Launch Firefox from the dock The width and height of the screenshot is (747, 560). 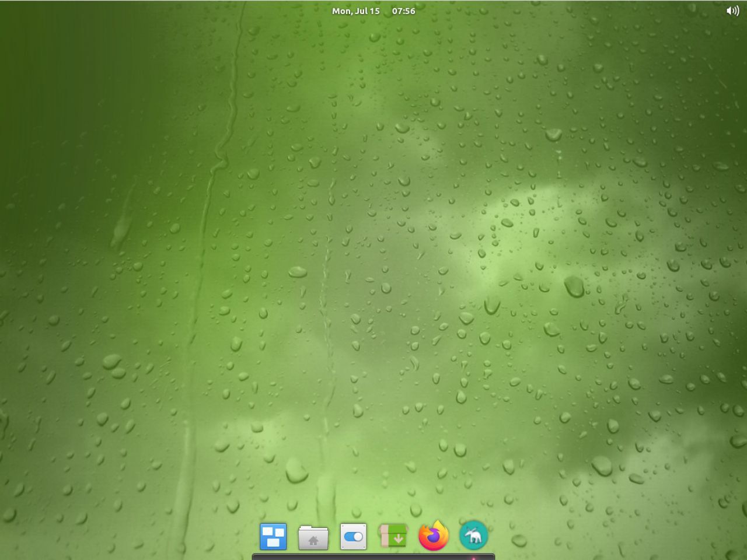pos(433,535)
